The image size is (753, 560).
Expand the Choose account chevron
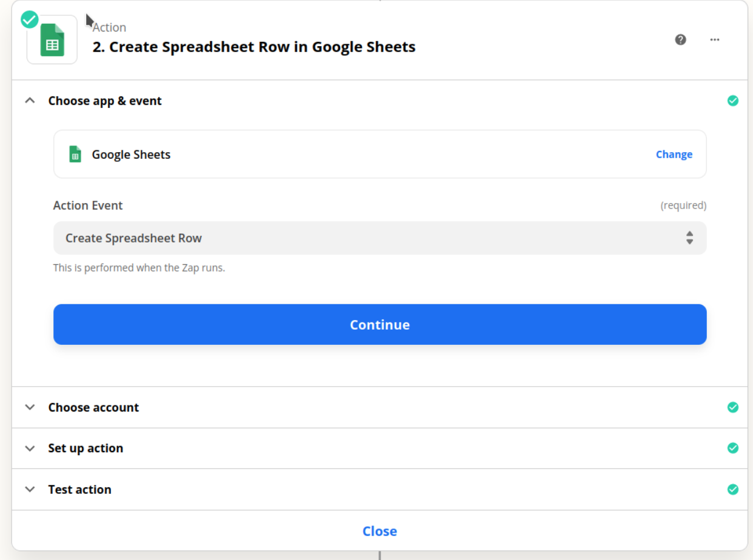(x=30, y=407)
